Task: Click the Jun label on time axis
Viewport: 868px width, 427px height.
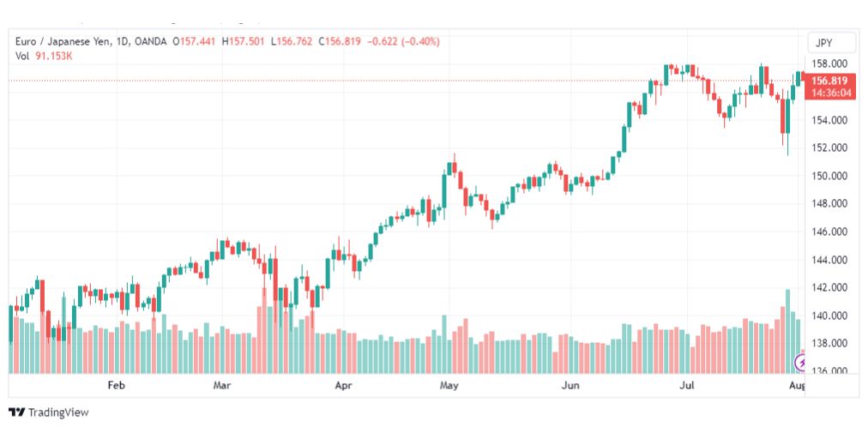Action: tap(570, 385)
